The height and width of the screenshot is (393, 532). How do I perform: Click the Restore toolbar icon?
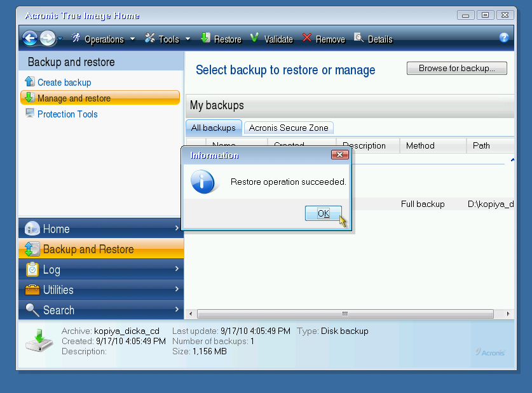206,39
